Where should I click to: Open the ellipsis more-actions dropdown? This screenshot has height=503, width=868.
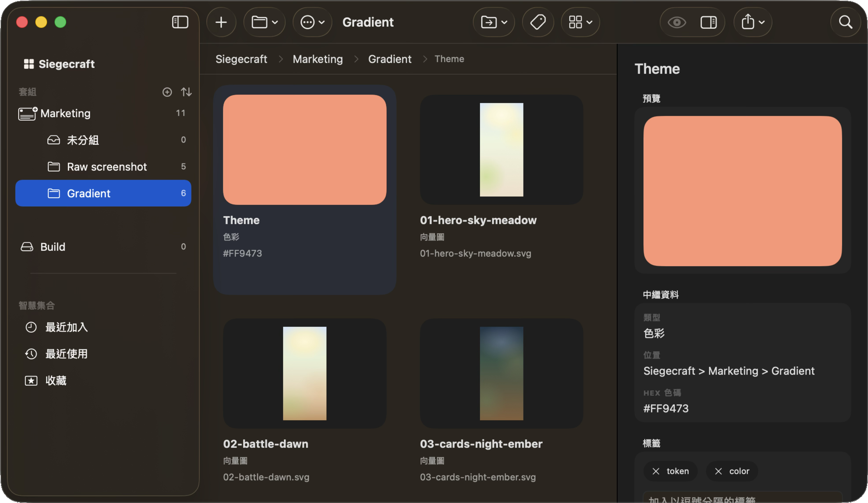click(312, 22)
